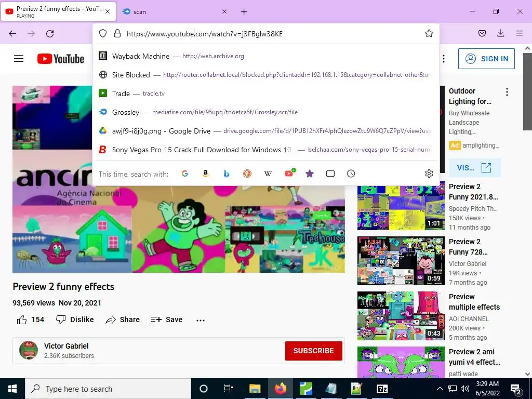Open the Outdoor Lighting ad options menu
Screen dimensions: 532x399
tap(507, 92)
